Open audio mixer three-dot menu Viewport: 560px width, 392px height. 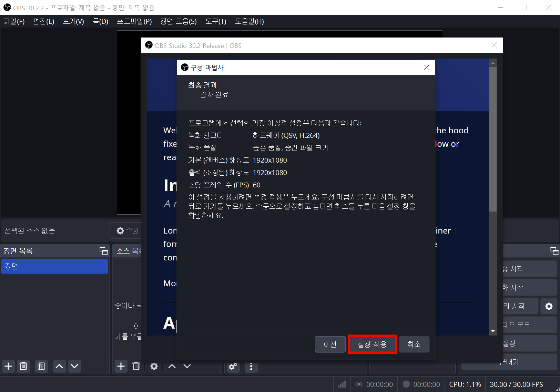(251, 367)
